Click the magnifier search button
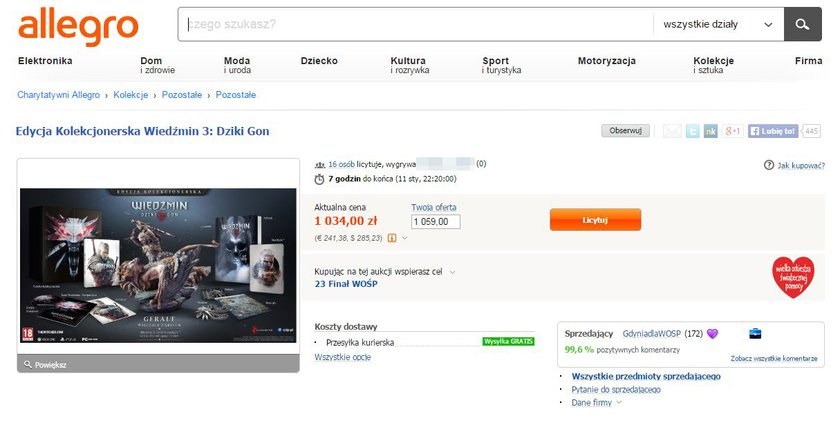Screen dimensions: 840x427 click(x=802, y=24)
